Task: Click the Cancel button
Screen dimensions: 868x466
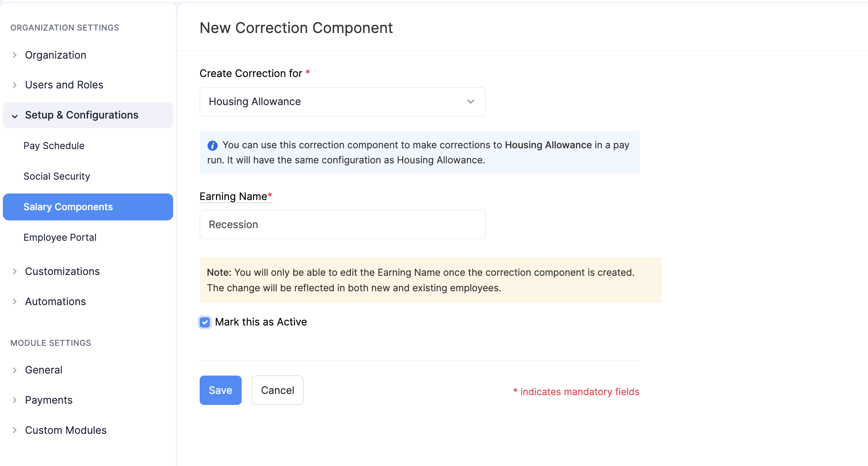Action: tap(278, 390)
